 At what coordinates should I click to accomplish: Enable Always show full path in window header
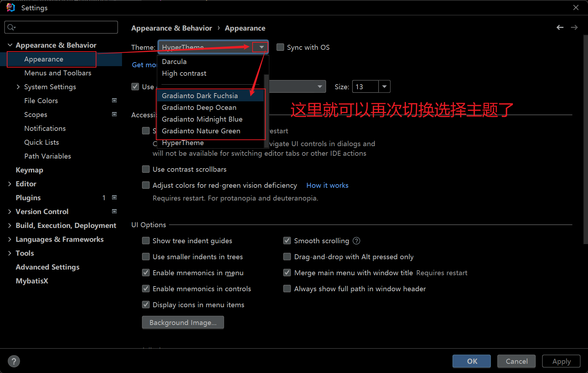click(287, 289)
